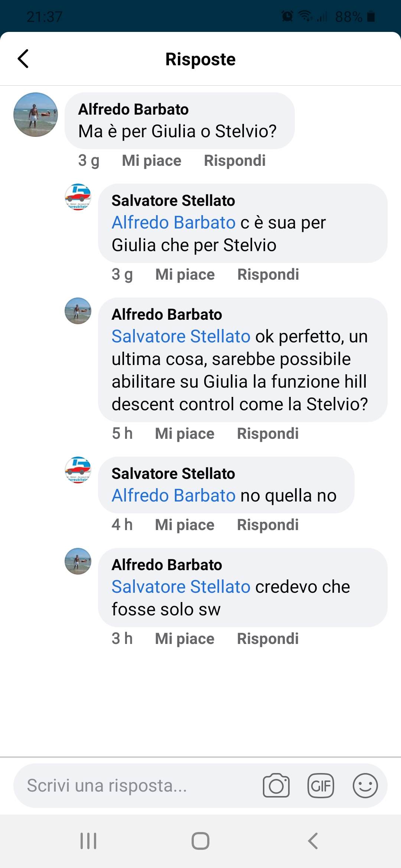401x868 pixels.
Task: Tap Alfredo Barbato's name on top comment
Action: pos(133,109)
